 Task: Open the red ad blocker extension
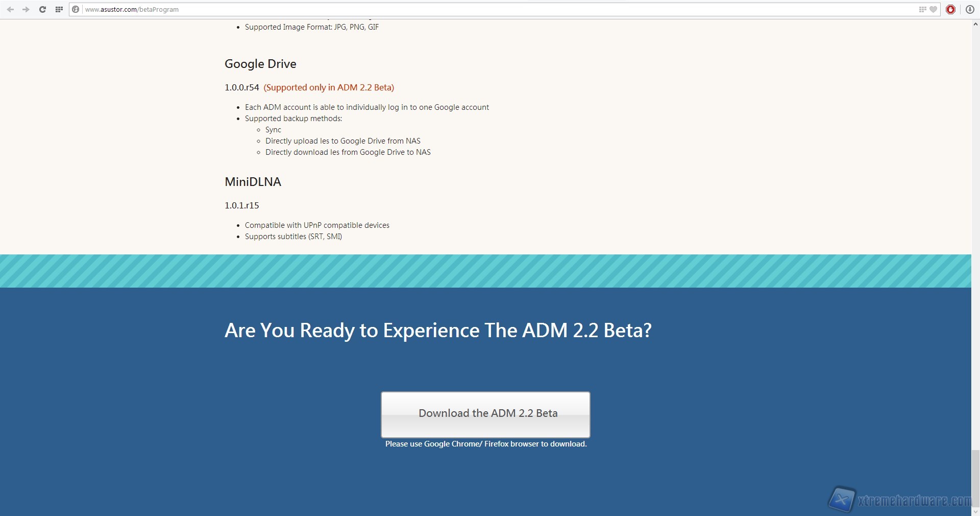pyautogui.click(x=950, y=9)
